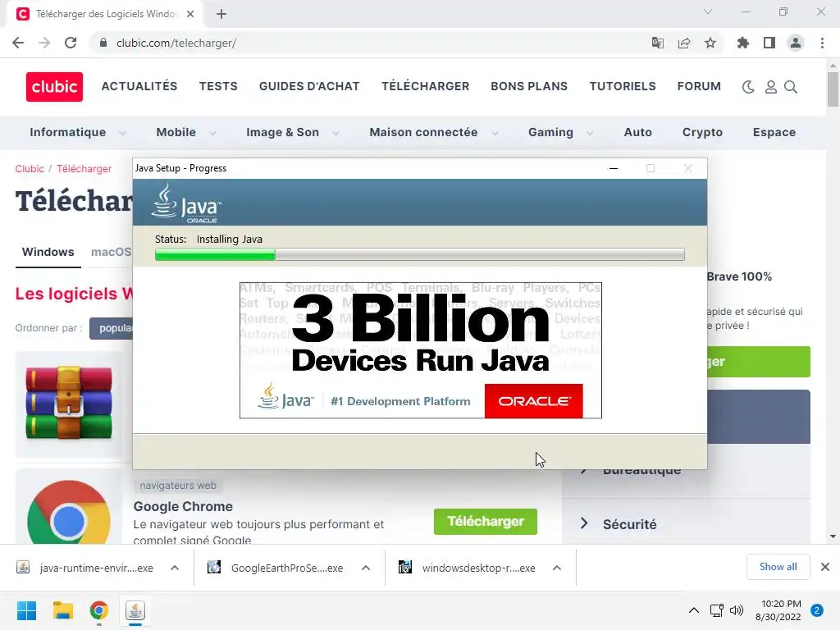Open BONS PLANS section

click(529, 86)
